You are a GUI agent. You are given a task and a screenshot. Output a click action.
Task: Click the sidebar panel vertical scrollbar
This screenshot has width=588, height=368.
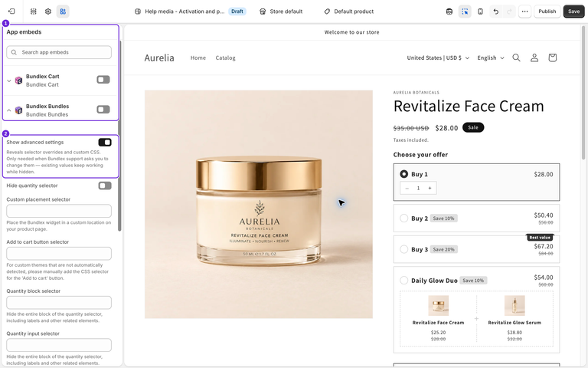point(119,135)
